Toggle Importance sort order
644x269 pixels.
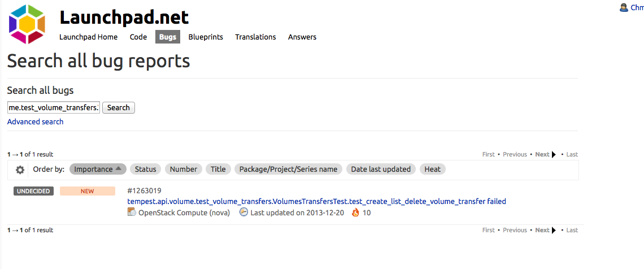[x=98, y=169]
